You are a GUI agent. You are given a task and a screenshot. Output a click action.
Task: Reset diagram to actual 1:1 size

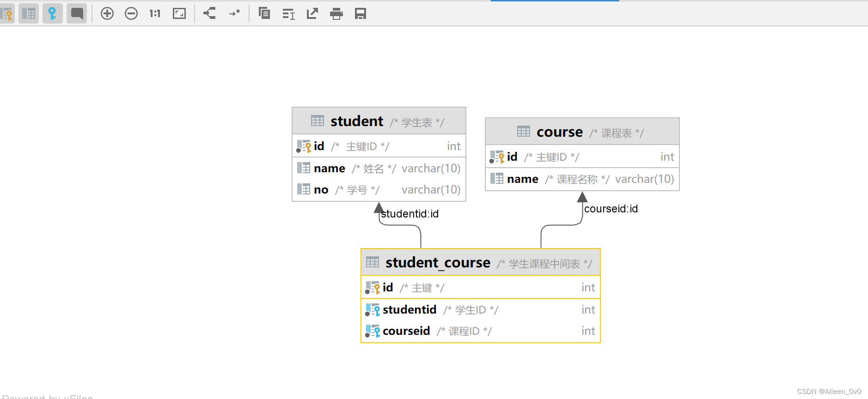click(x=155, y=14)
